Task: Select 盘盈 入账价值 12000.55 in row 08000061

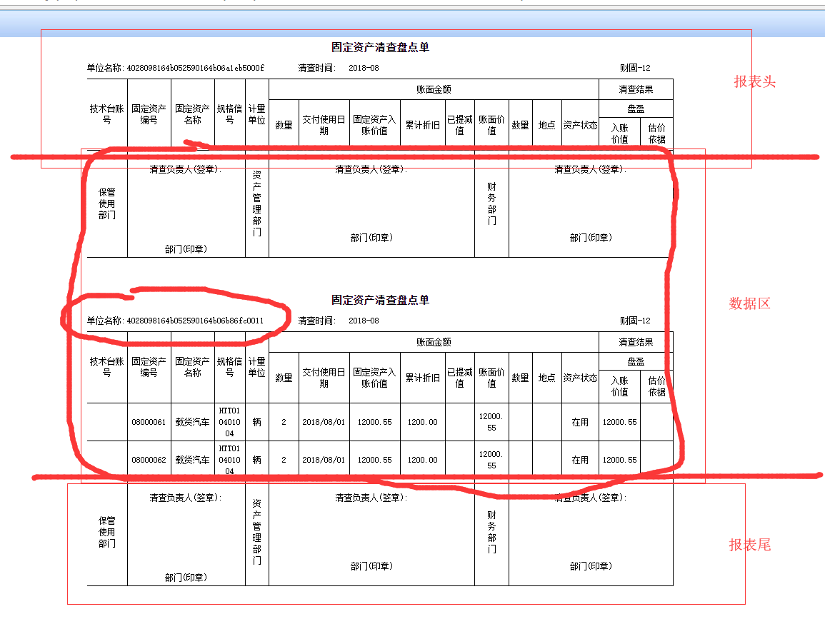Action: 619,422
